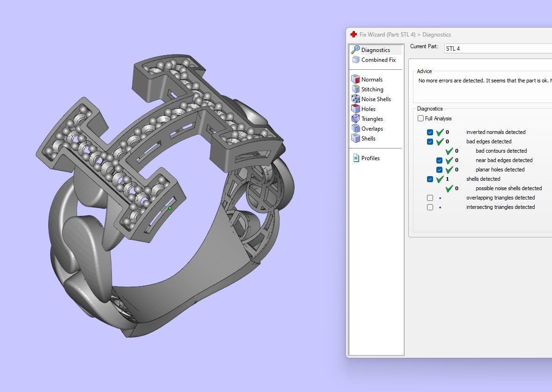Select Triangles in the sidebar
The image size is (552, 392).
tap(372, 118)
